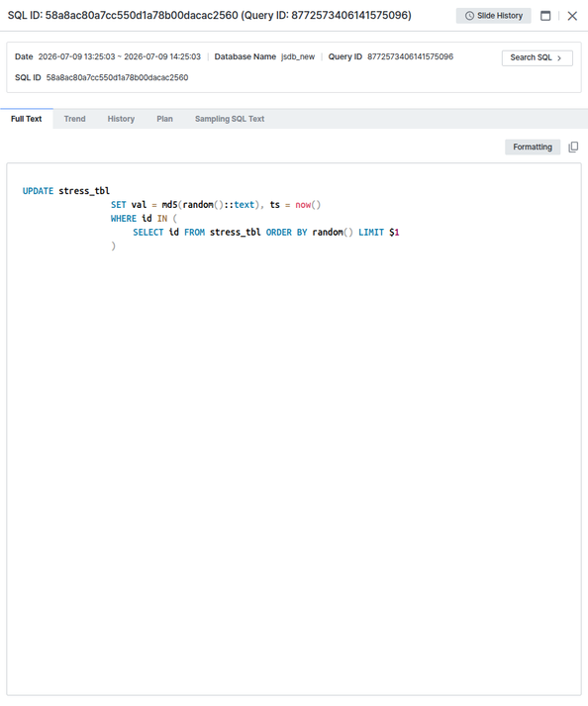Click the panel title SQL ID heading

[209, 15]
